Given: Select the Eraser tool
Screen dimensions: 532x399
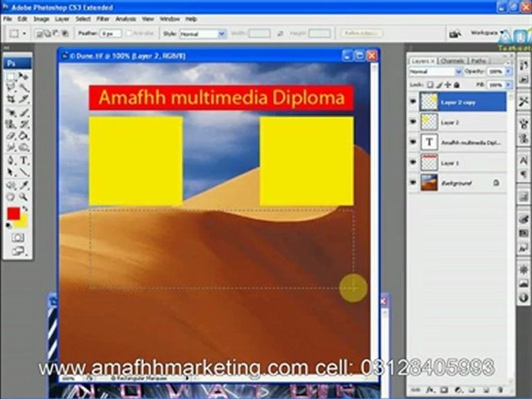Looking at the screenshot, I should [12, 136].
